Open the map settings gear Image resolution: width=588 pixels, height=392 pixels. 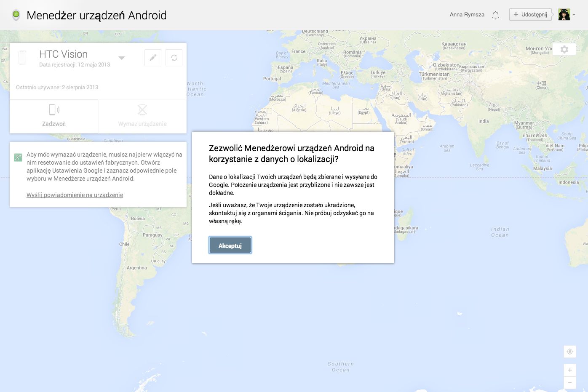coord(564,49)
